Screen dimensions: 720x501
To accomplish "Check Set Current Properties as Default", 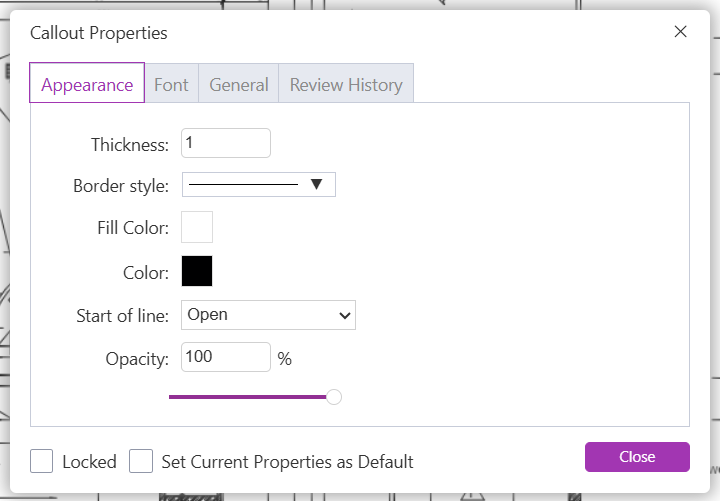I will tap(142, 461).
